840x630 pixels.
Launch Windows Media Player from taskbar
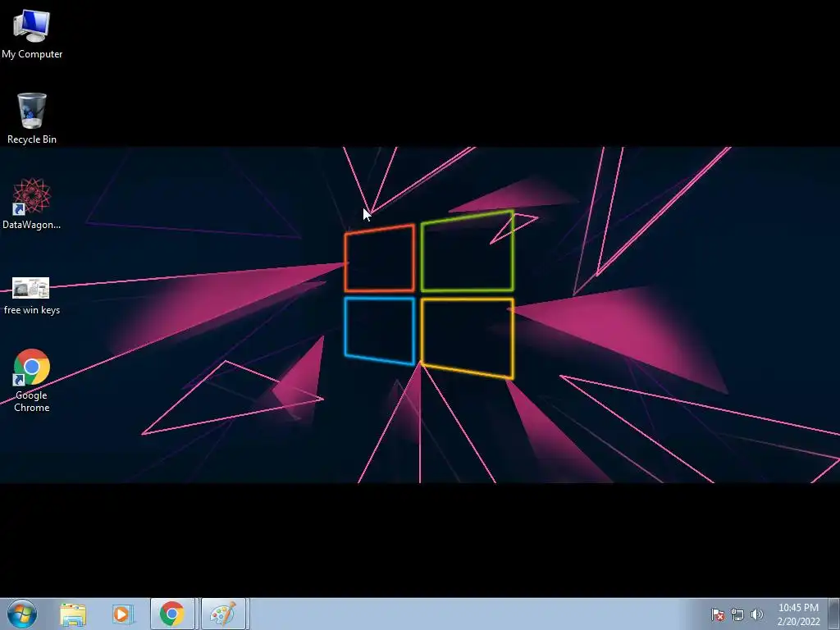[x=122, y=614]
